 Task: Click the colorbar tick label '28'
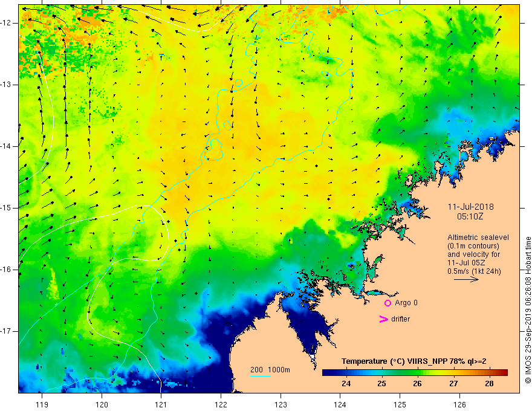[489, 384]
